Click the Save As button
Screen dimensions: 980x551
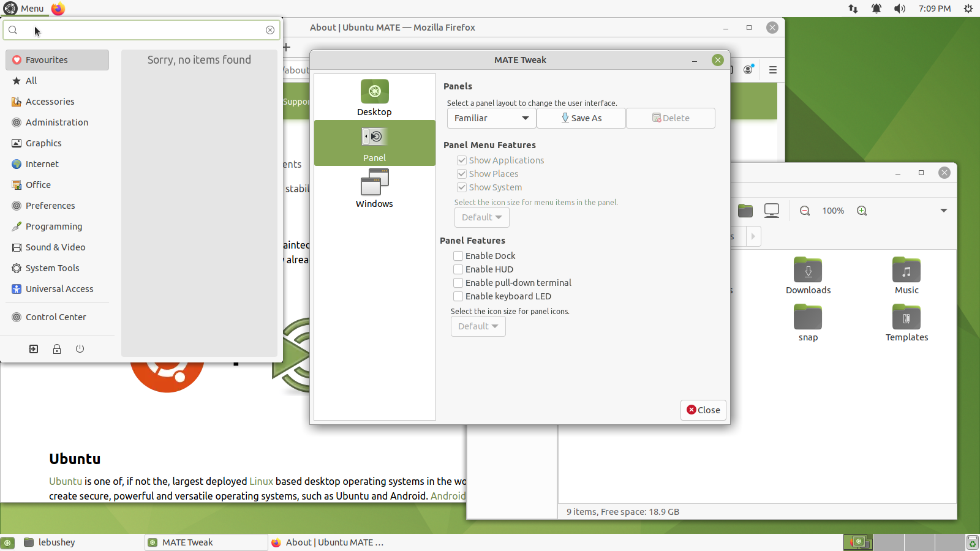tap(581, 118)
